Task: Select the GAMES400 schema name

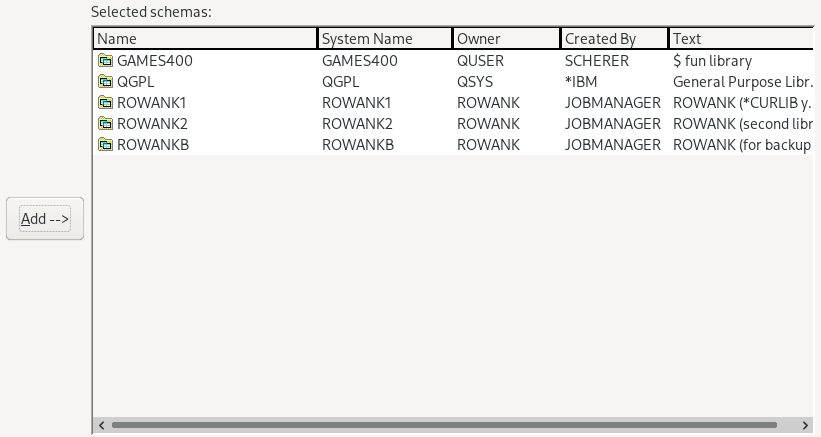Action: 154,61
